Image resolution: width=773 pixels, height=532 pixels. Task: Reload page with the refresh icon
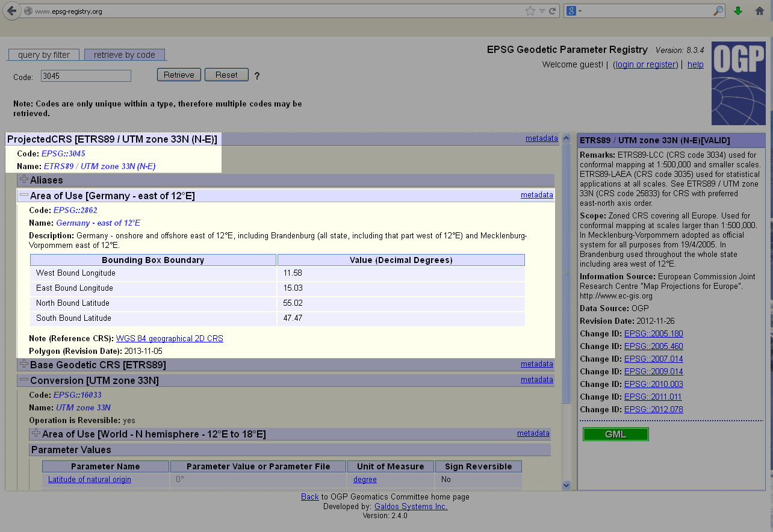click(x=552, y=11)
